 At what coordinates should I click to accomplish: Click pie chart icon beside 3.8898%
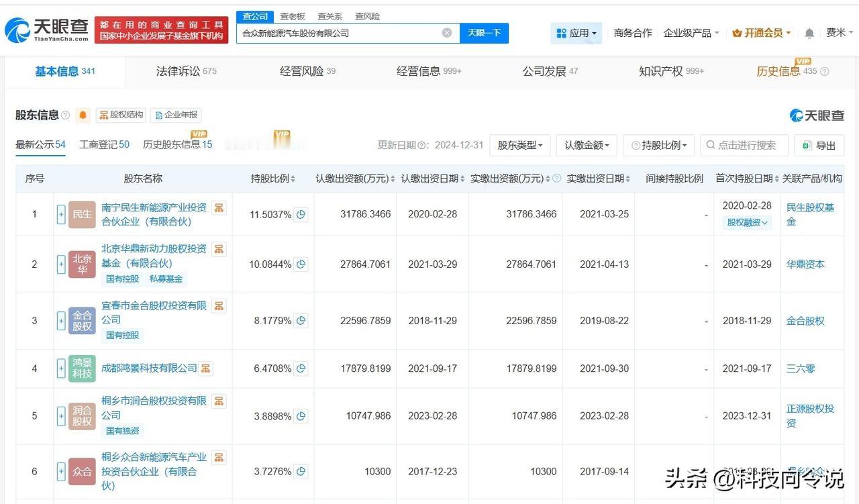pos(301,416)
